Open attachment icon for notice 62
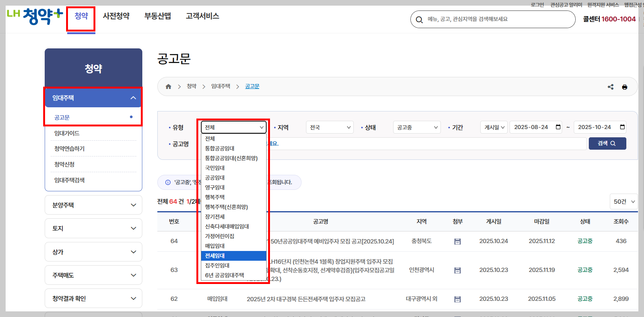 point(457,299)
